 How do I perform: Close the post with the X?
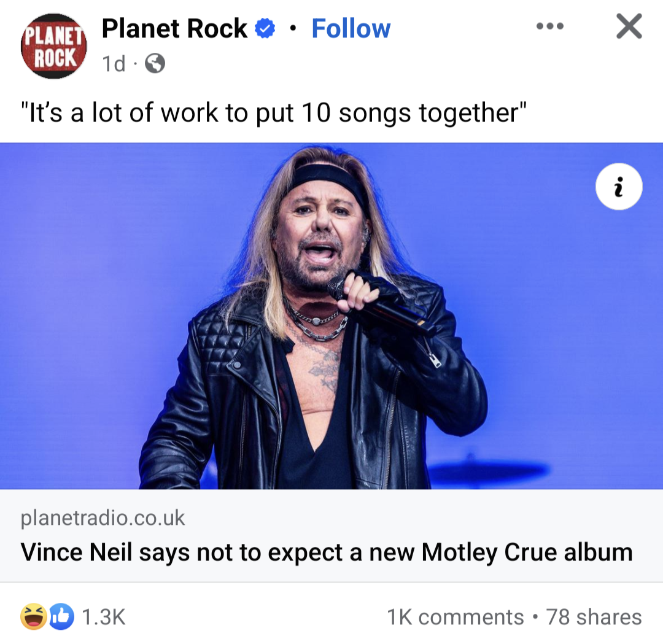coord(629,27)
